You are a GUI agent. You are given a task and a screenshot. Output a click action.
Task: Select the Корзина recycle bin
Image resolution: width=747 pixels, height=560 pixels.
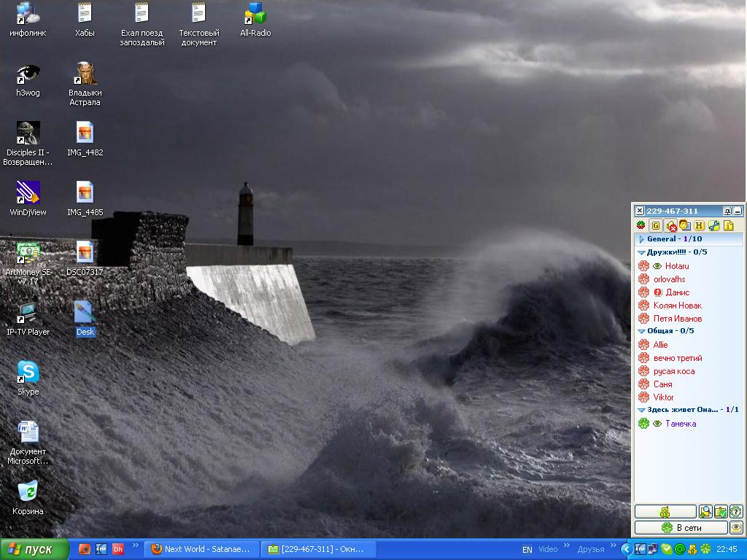pos(28,498)
